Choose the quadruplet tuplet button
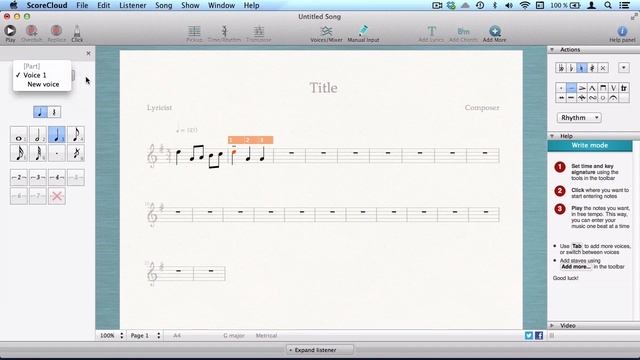This screenshot has width=640, height=360. coord(57,178)
